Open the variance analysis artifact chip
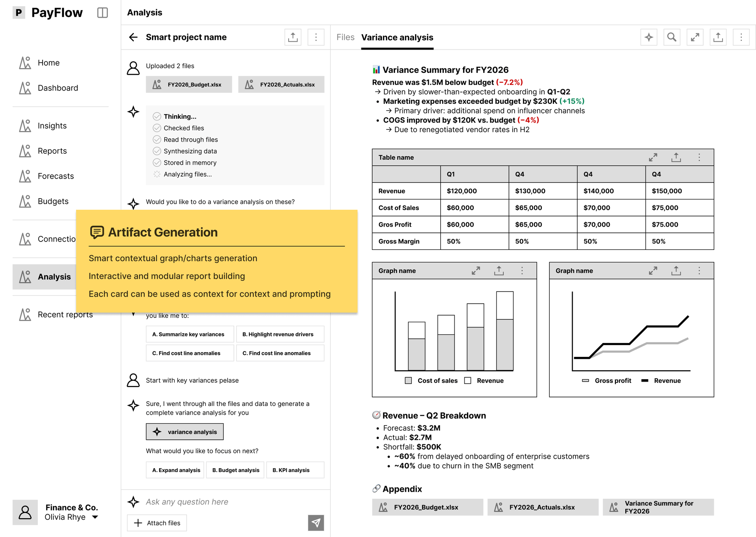756x537 pixels. pos(185,432)
